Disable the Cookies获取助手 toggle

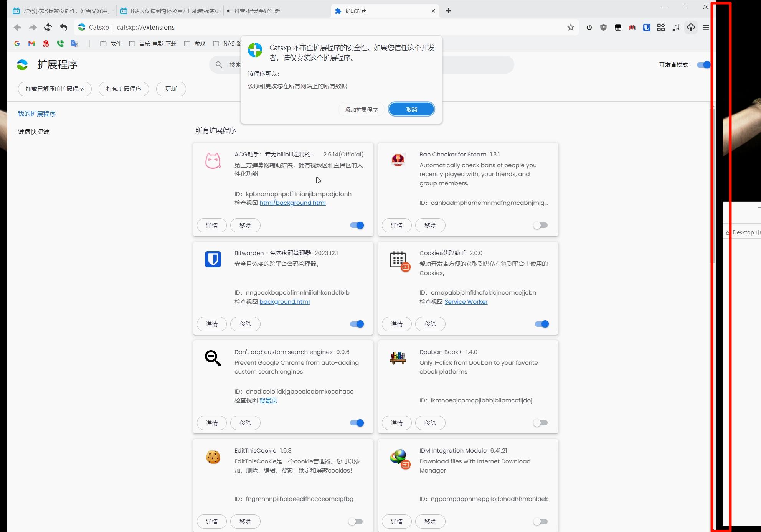click(x=542, y=324)
